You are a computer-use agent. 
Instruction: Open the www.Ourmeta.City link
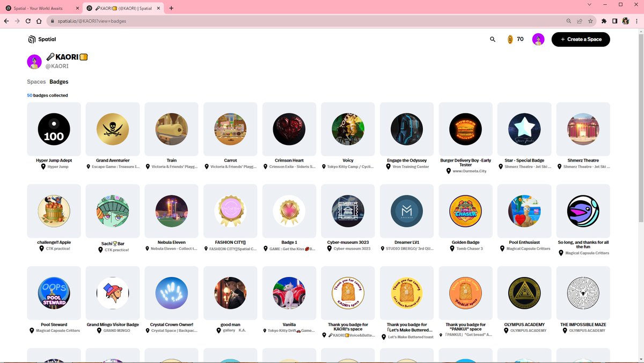[469, 171]
